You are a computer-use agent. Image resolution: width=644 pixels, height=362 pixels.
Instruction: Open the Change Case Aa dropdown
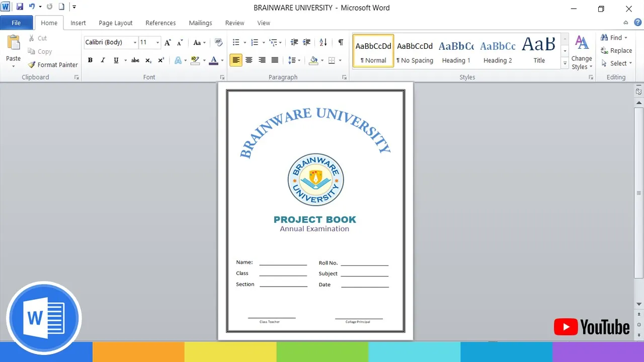[x=200, y=43]
